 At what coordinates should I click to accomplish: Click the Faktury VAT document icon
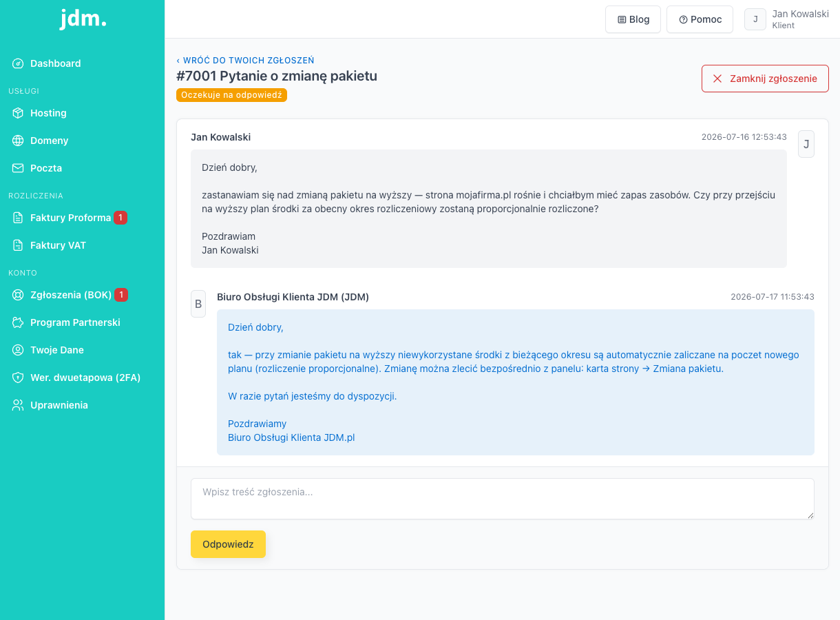(x=18, y=245)
